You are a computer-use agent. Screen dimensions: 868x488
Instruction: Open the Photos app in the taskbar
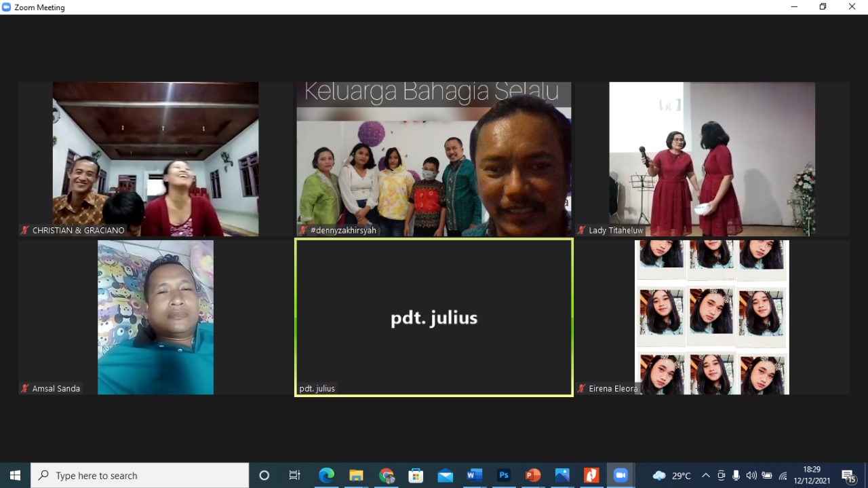click(x=562, y=476)
